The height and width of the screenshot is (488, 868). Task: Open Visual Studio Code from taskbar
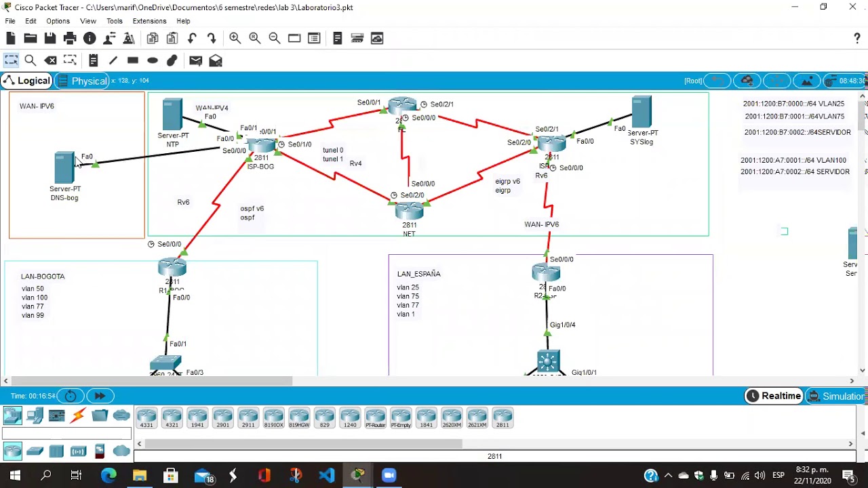(x=327, y=476)
